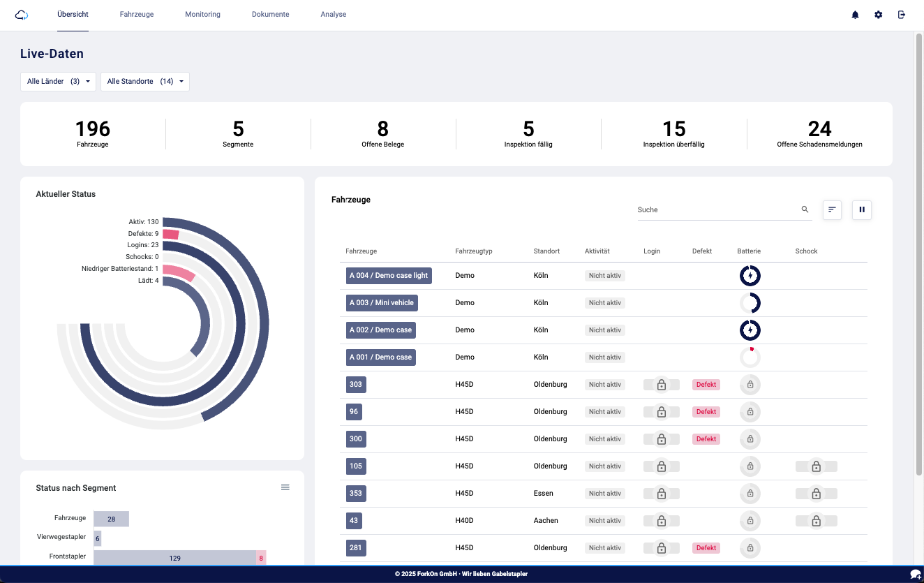This screenshot has width=924, height=583.
Task: Open the Dokumente tab
Action: coord(270,15)
